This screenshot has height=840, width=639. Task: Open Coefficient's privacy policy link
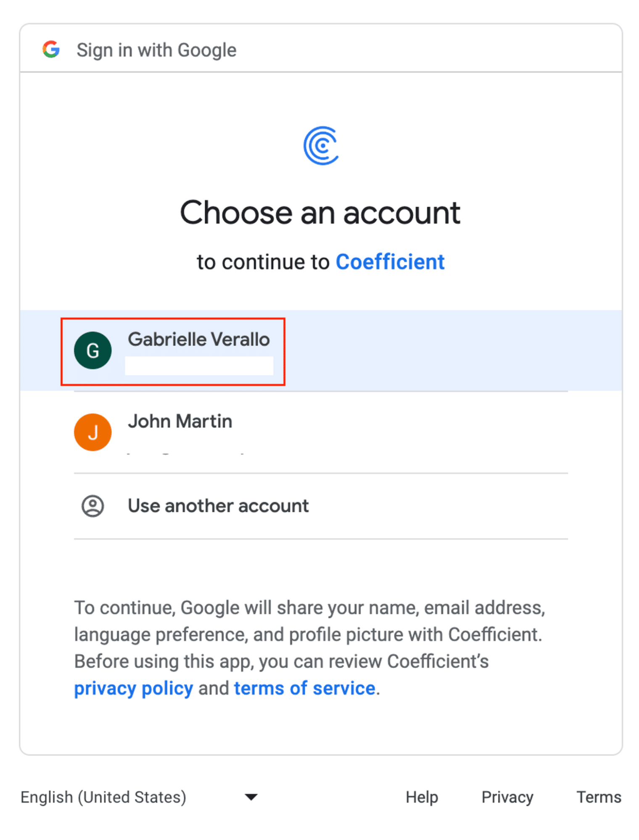[133, 688]
